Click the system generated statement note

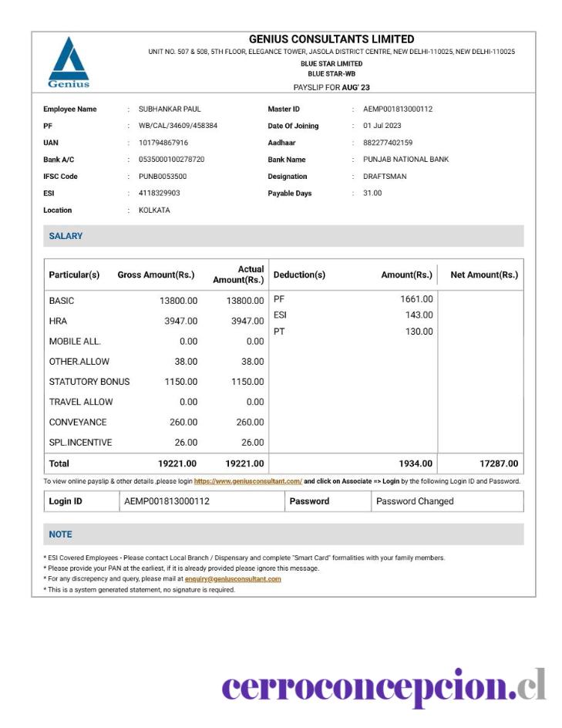coord(140,590)
